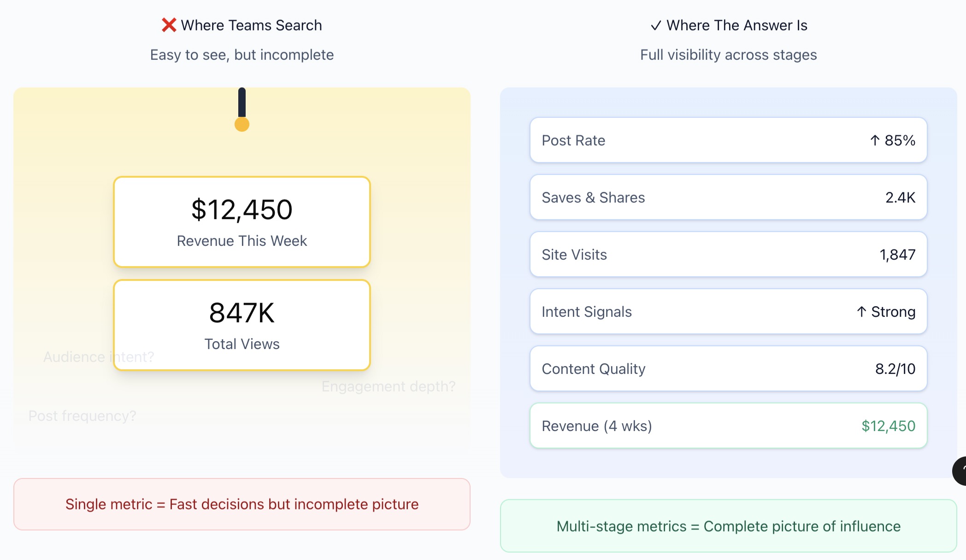Click the faded Audience intent? text
Screen dimensions: 966x560
click(76, 357)
